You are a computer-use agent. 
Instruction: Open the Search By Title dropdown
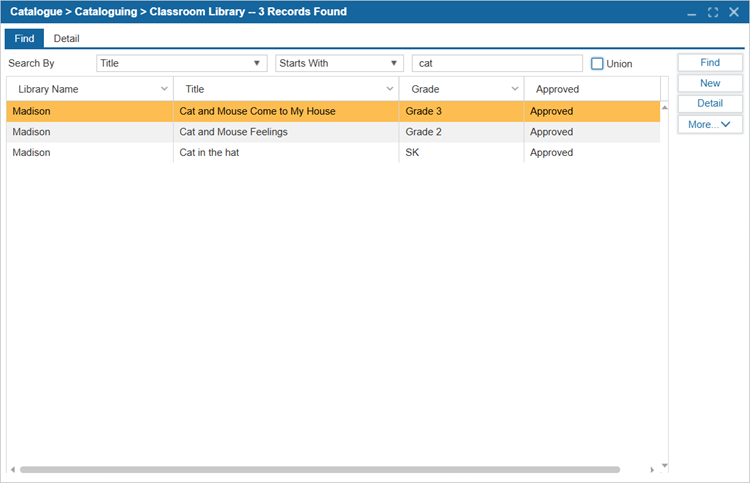pos(182,63)
